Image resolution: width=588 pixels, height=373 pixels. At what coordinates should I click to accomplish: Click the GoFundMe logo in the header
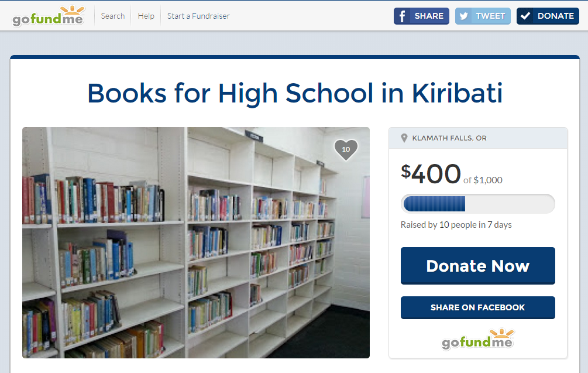tap(49, 16)
